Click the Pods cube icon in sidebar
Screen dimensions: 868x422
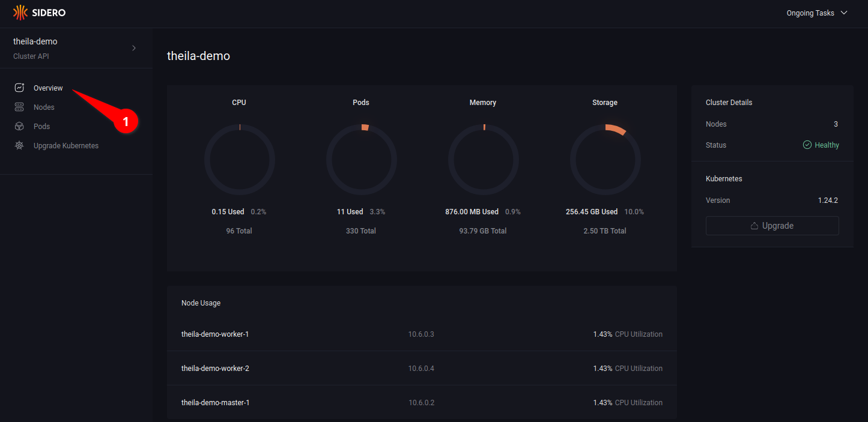coord(20,126)
